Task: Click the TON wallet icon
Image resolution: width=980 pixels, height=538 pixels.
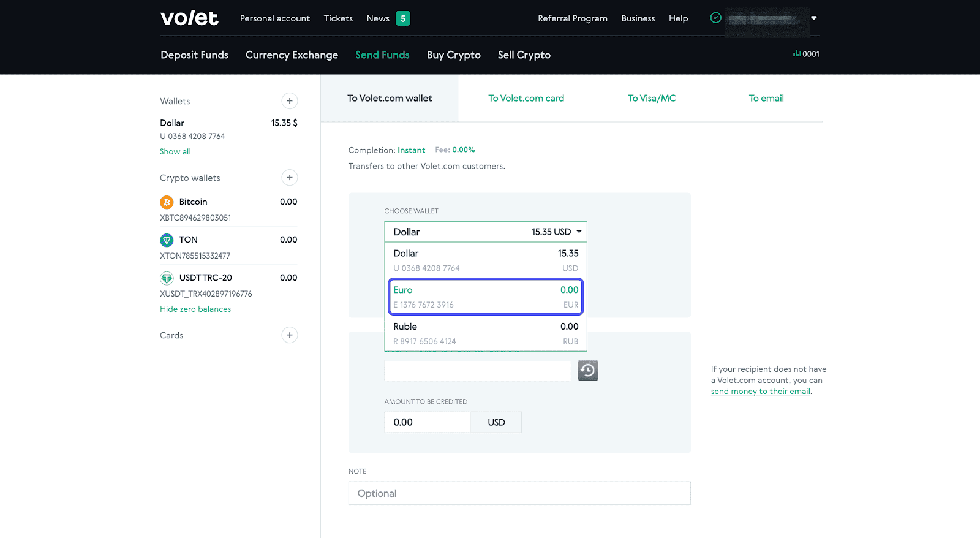Action: click(x=167, y=240)
